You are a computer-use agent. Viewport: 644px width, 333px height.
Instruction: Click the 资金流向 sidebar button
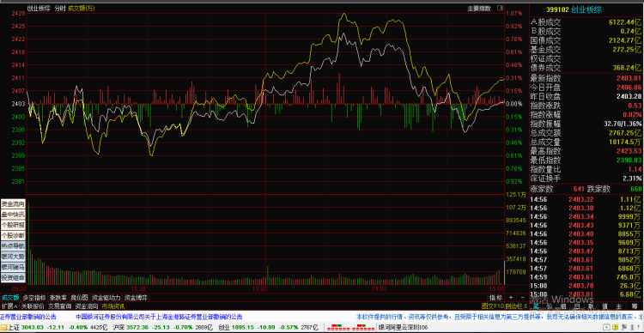click(13, 204)
